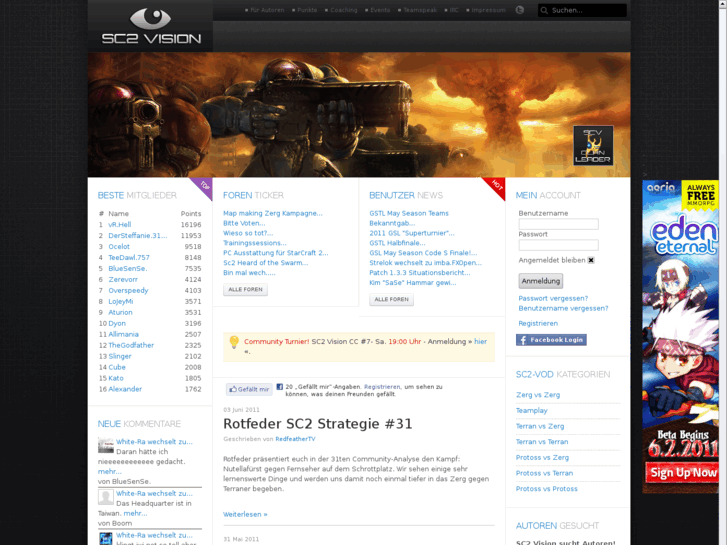Open Alexander's member profile
Screen dimensions: 727x545
coord(125,389)
